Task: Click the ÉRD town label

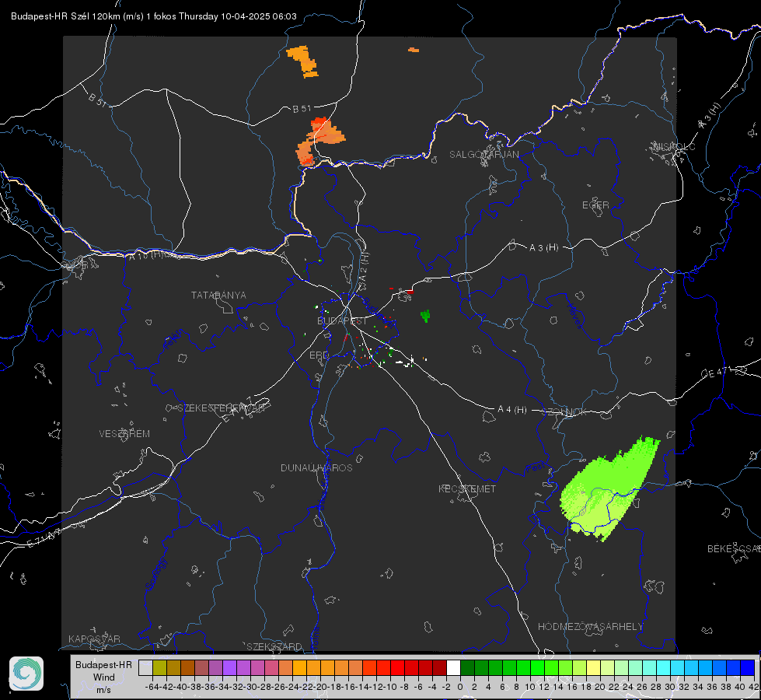Action: coord(319,355)
